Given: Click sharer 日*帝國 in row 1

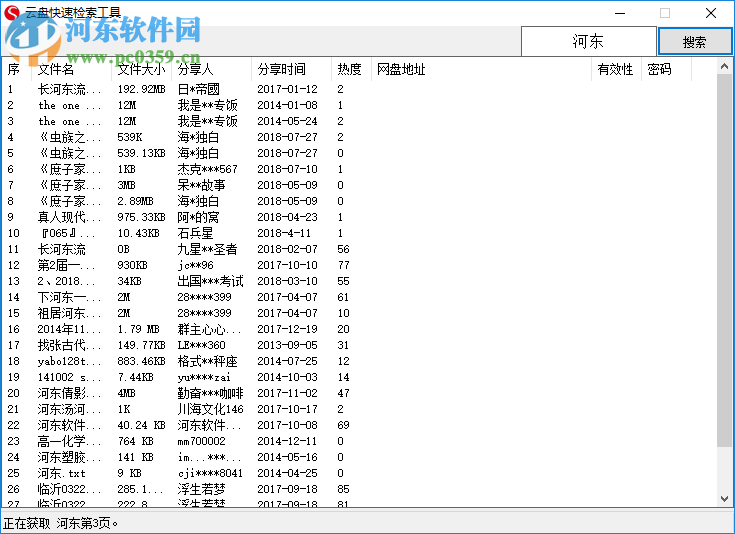Looking at the screenshot, I should [x=198, y=89].
